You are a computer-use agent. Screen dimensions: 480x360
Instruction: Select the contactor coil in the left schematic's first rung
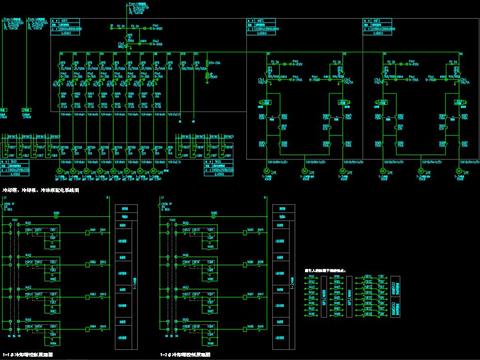(88, 233)
